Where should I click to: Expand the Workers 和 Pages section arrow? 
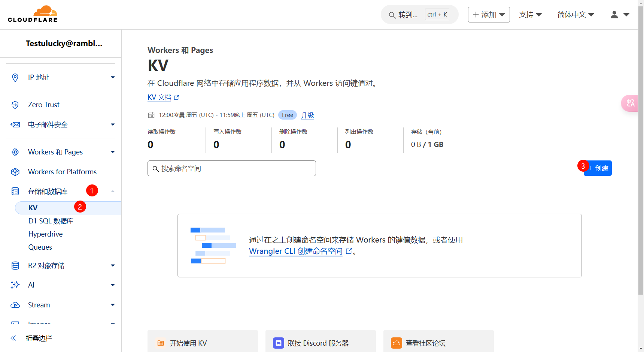[x=113, y=152]
